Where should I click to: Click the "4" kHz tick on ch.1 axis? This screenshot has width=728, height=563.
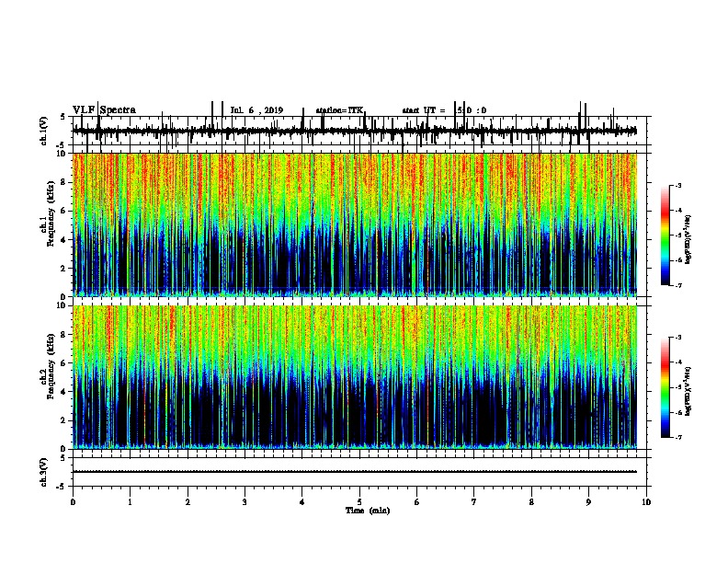(x=64, y=240)
